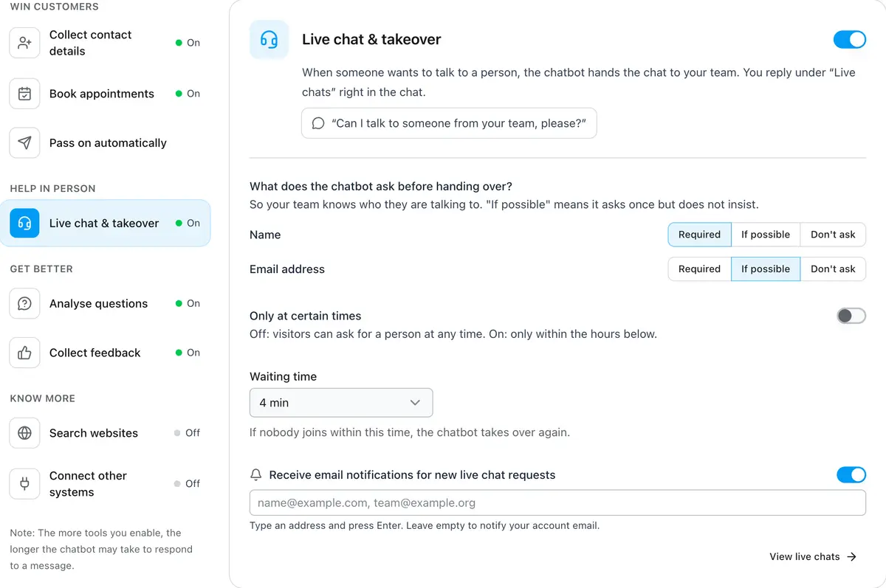Click the large headset icon beside panel title

(269, 40)
